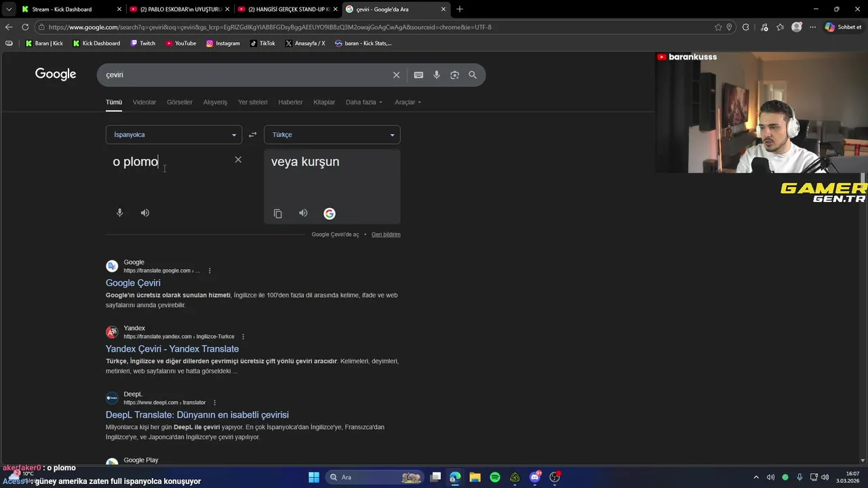Open Anasayfa / X bookmark
This screenshot has height=488, width=868.
click(305, 43)
